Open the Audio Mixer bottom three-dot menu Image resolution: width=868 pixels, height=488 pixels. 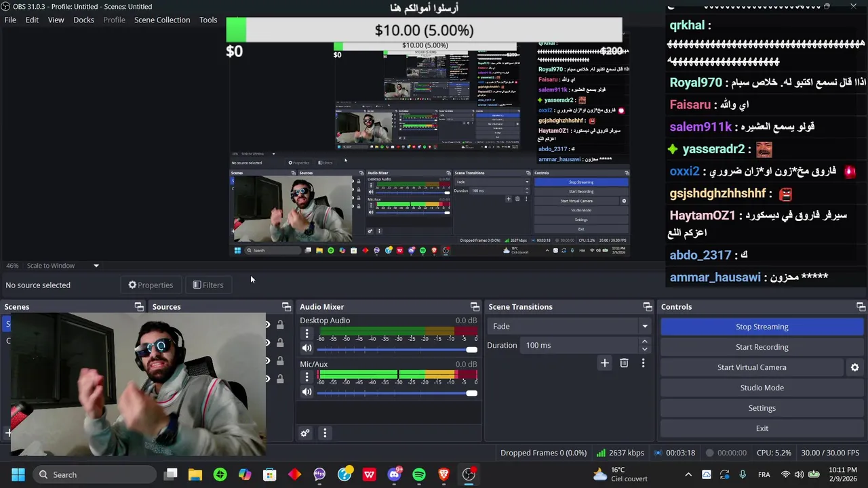[325, 433]
